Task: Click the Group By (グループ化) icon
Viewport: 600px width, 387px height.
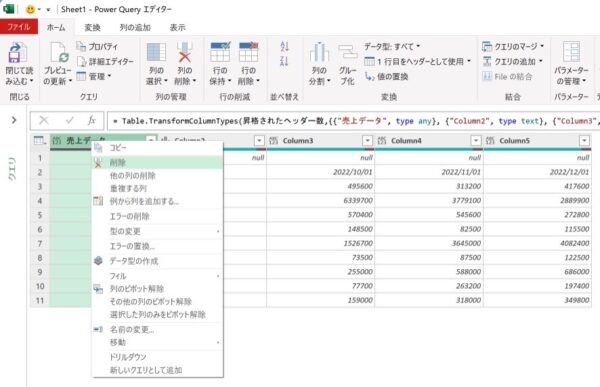Action: pyautogui.click(x=347, y=52)
